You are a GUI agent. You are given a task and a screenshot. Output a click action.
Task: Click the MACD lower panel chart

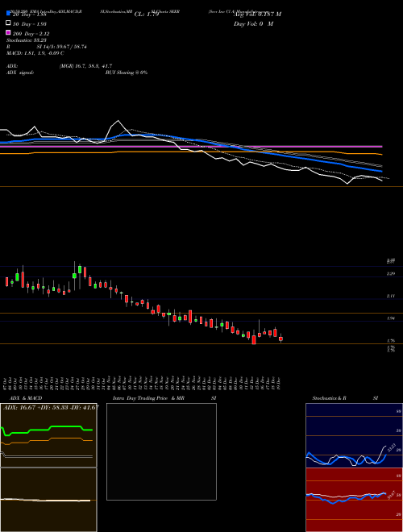click(48, 500)
